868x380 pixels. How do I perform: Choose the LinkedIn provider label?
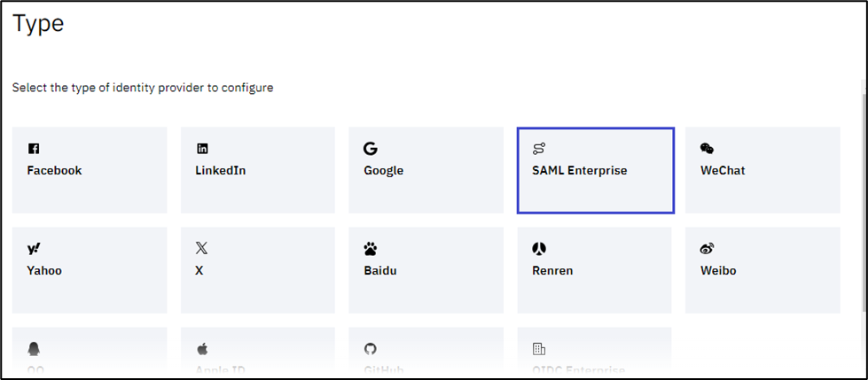coord(220,171)
